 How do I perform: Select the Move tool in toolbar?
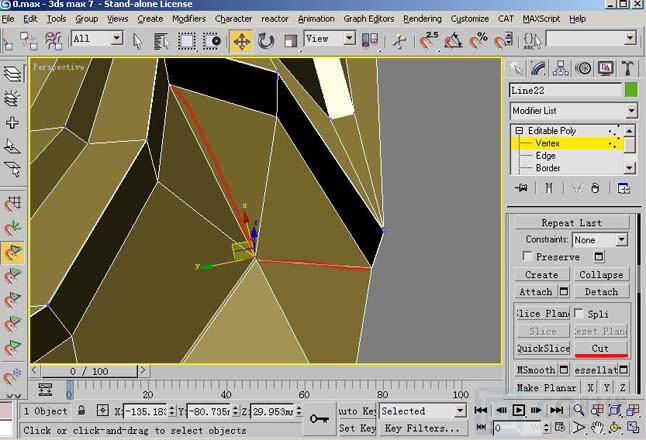242,41
